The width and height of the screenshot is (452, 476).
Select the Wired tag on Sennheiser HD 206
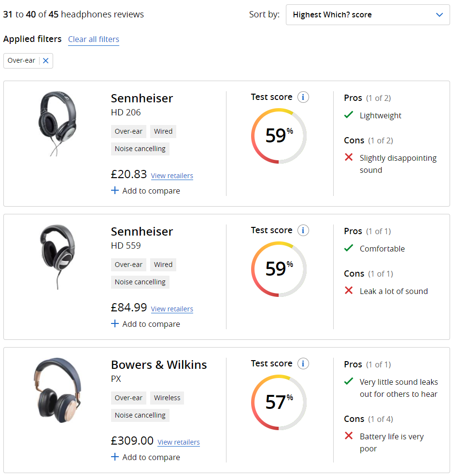pos(163,131)
